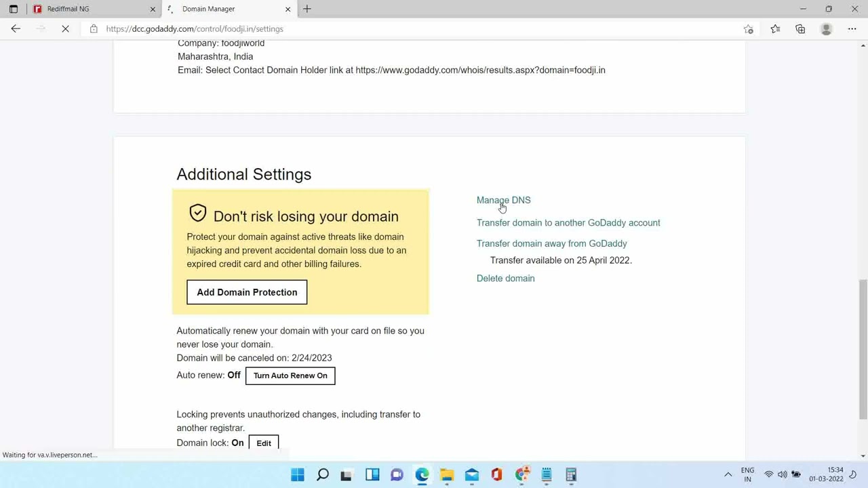This screenshot has width=868, height=488.
Task: Open Transfer domain away from GoDaddy link
Action: click(x=551, y=243)
